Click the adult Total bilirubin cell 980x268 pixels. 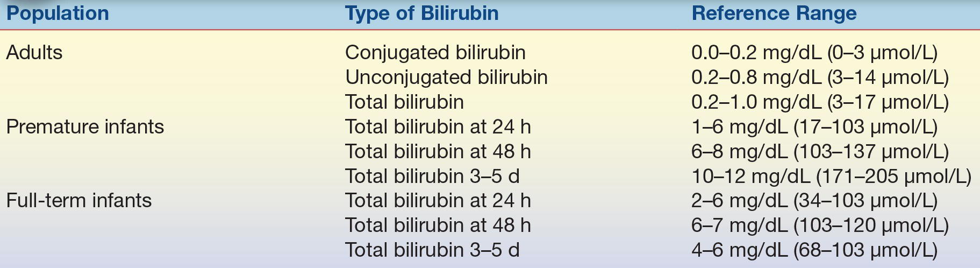(x=404, y=102)
